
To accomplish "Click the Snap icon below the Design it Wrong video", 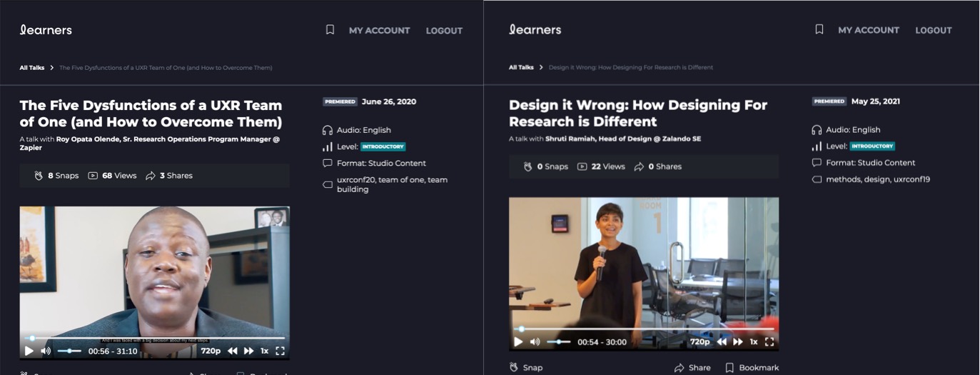I will 514,368.
